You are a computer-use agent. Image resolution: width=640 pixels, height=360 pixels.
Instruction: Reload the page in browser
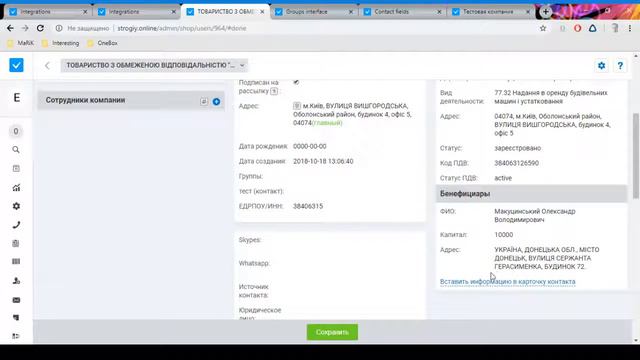point(40,28)
